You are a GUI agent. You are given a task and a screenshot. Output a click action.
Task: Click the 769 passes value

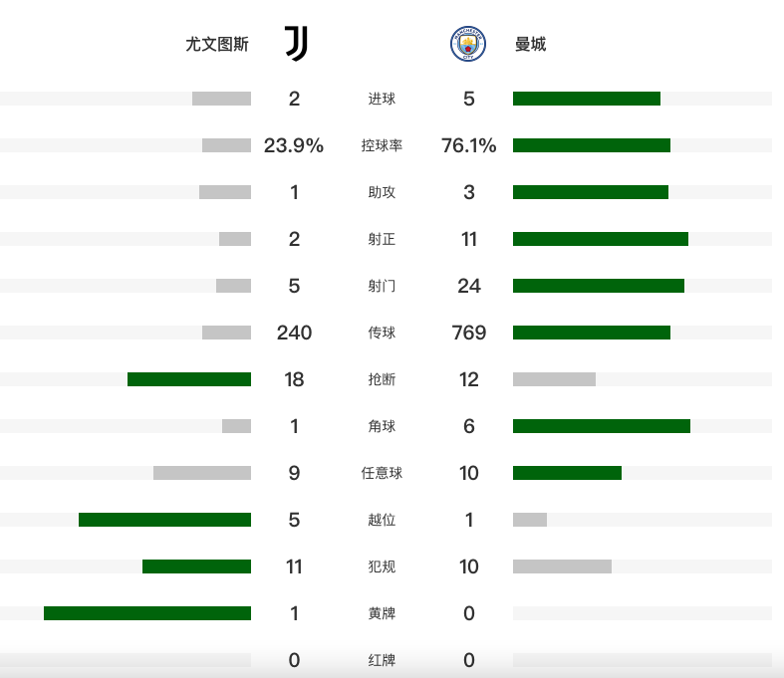[x=469, y=333]
